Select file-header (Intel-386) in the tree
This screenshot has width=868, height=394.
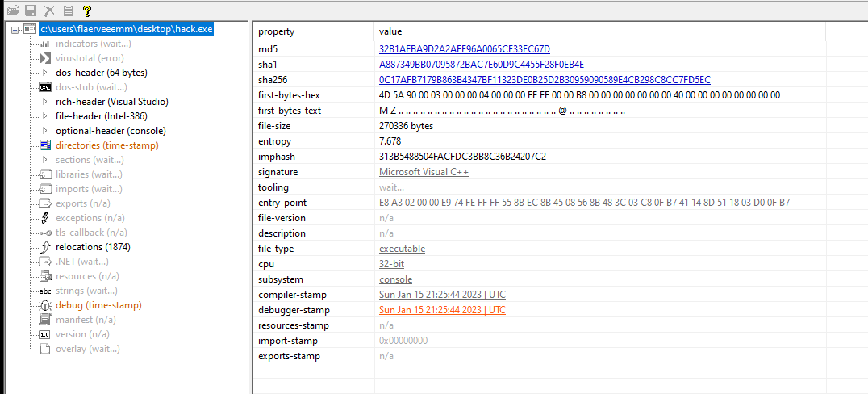(101, 116)
